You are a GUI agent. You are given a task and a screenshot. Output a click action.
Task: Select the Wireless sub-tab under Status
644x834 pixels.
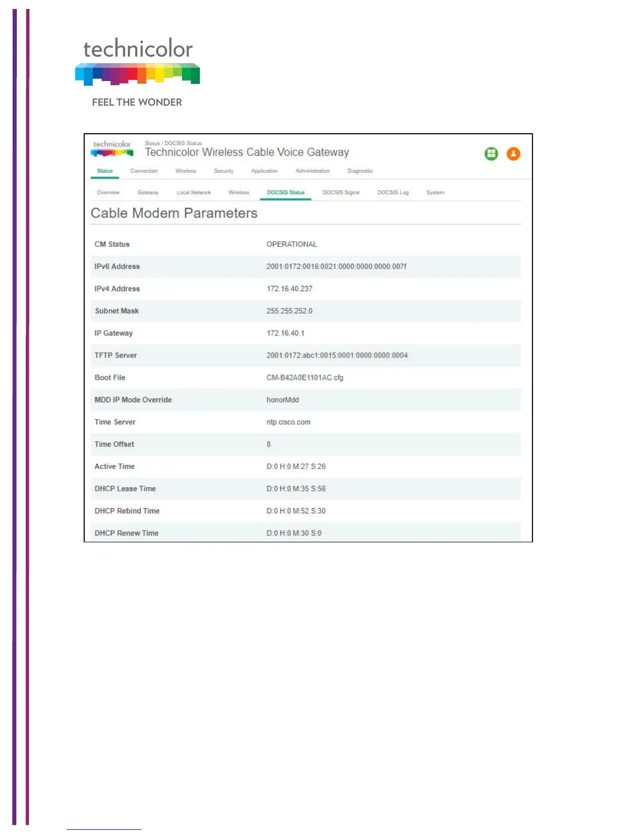[239, 193]
